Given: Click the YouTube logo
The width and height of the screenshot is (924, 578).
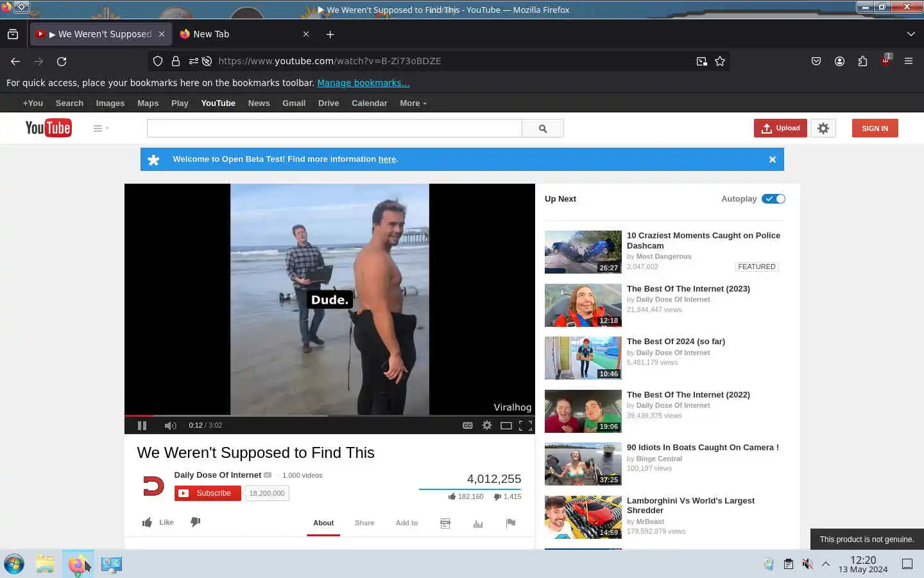Looking at the screenshot, I should [48, 128].
